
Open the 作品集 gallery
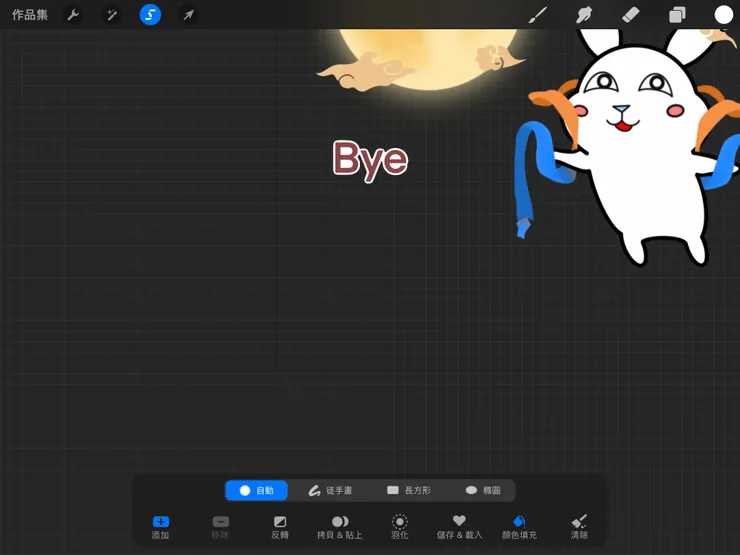(30, 15)
